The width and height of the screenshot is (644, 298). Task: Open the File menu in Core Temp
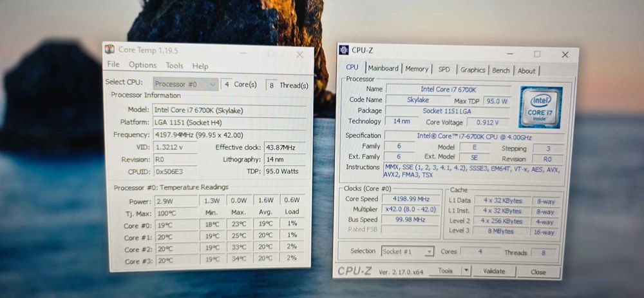(x=113, y=65)
